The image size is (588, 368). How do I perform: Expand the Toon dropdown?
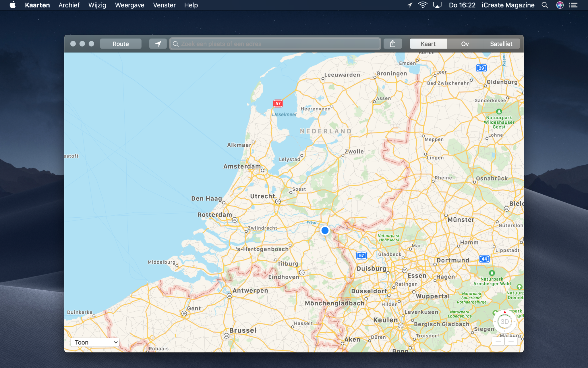(95, 342)
